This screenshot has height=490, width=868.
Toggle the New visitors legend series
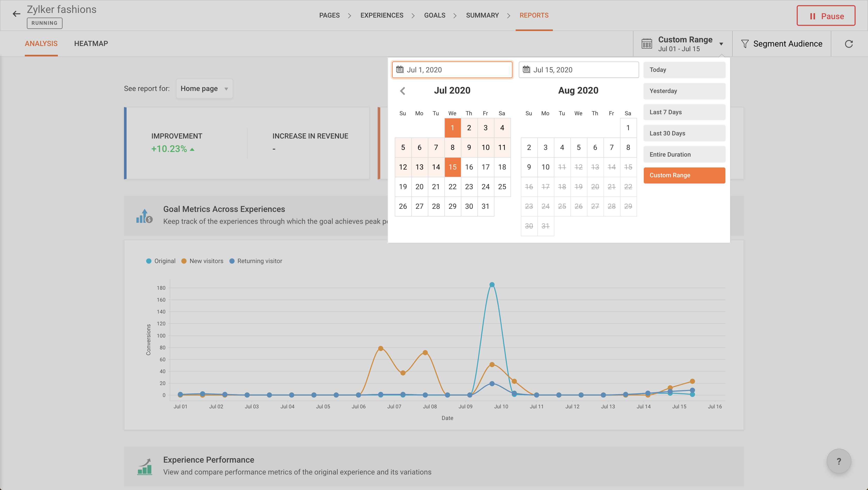[x=202, y=261]
